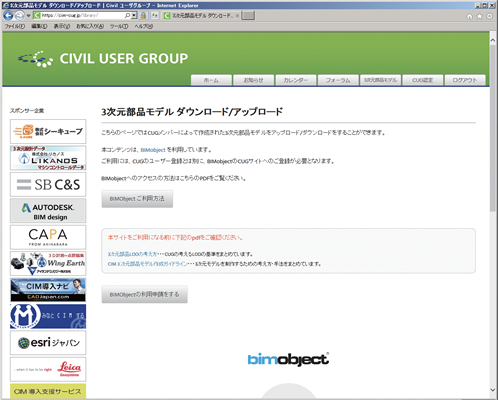This screenshot has width=498, height=400.
Task: Open the ファイル(F) menu
Action: pos(14,26)
